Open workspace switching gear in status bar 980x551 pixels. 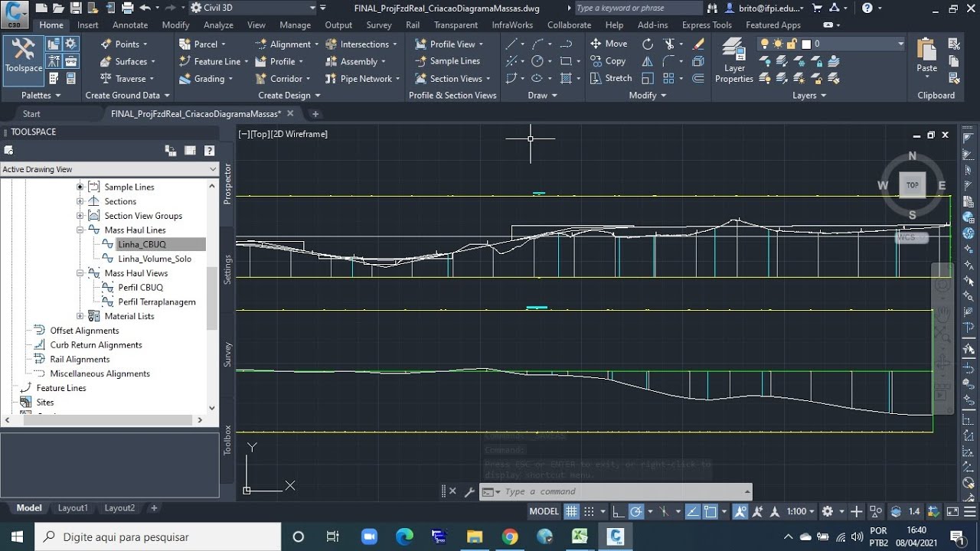click(x=827, y=511)
